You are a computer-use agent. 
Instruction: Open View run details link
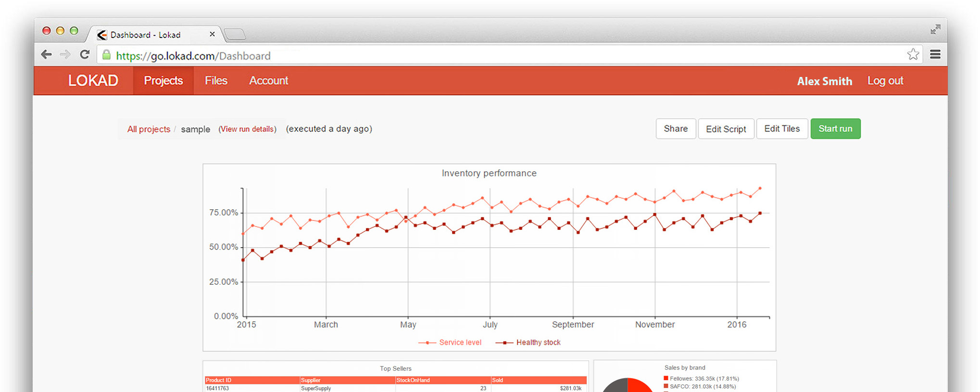247,129
